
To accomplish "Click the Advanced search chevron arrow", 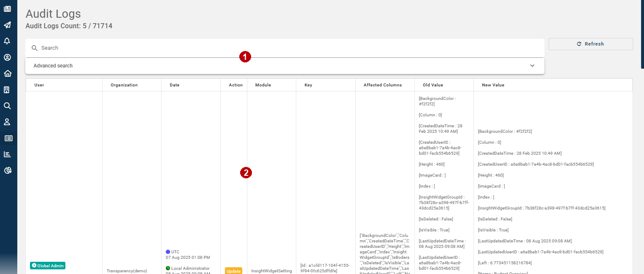I will click(532, 66).
